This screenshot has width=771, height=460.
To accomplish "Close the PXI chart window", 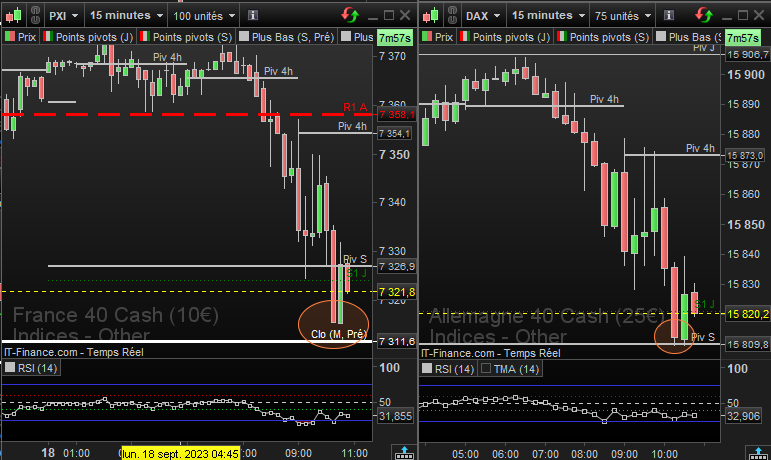I will [x=405, y=16].
